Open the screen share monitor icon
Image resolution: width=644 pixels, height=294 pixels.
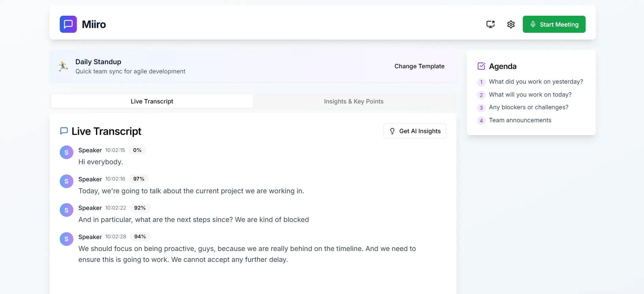(490, 24)
